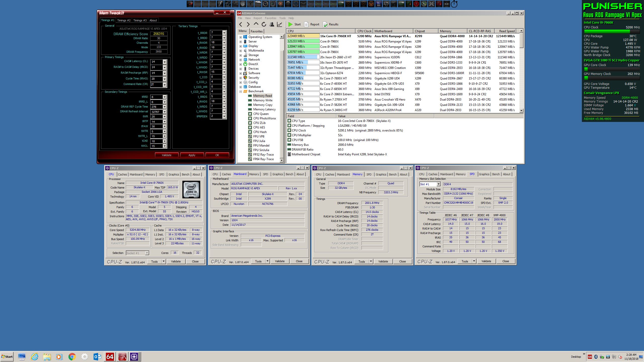Open the CAS# Latency (CL) dropdown
644x362 pixels.
click(165, 62)
